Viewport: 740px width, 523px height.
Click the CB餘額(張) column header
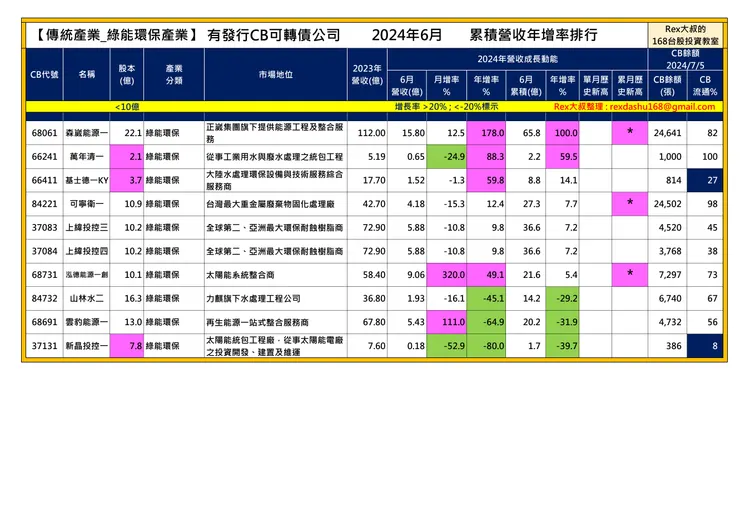tap(667, 85)
